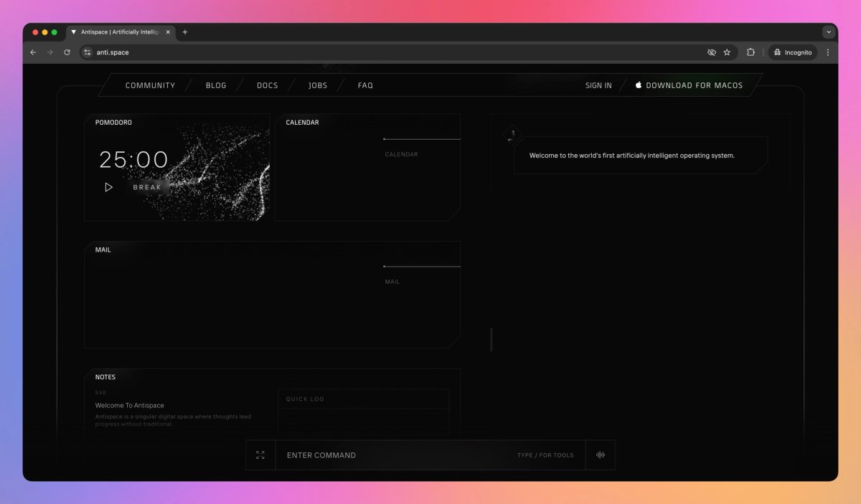Click the voice waveform icon in the command bar
Image resolution: width=861 pixels, height=504 pixels.
coord(601,455)
